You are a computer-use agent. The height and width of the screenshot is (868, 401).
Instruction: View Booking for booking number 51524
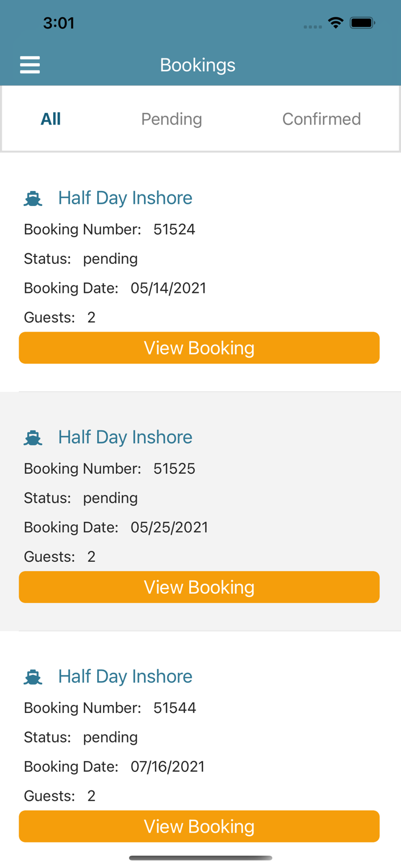tap(199, 347)
